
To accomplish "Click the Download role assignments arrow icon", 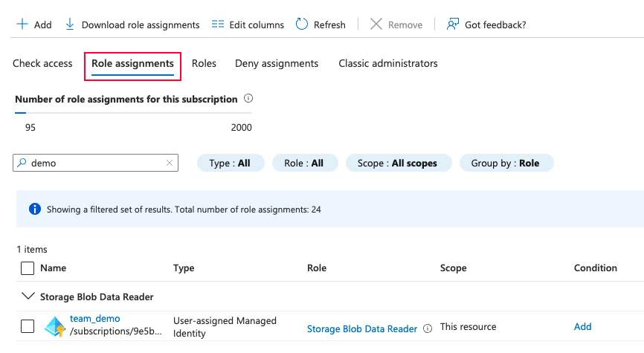I will (70, 25).
